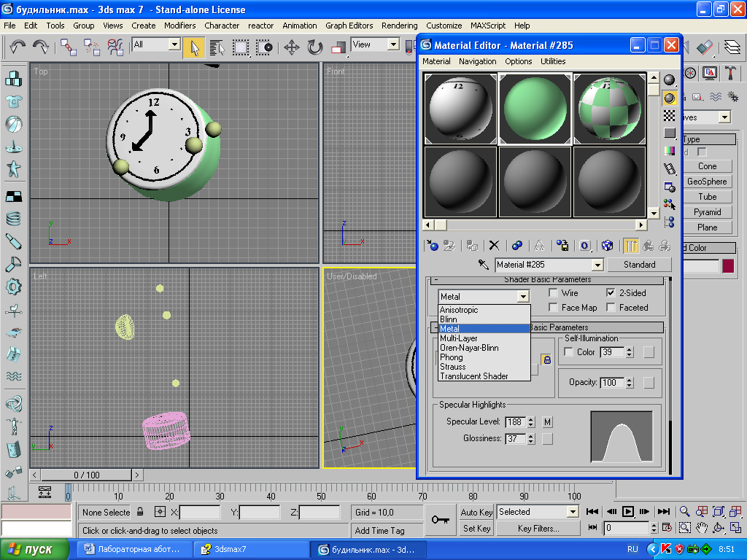Open the Metal shader type dropdown
Viewport: 747px width, 560px height.
(523, 297)
